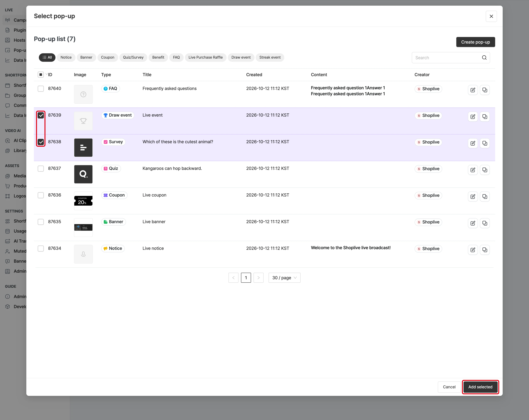Duplicate the Survey pop-up 87638
This screenshot has width=529, height=420.
click(485, 143)
